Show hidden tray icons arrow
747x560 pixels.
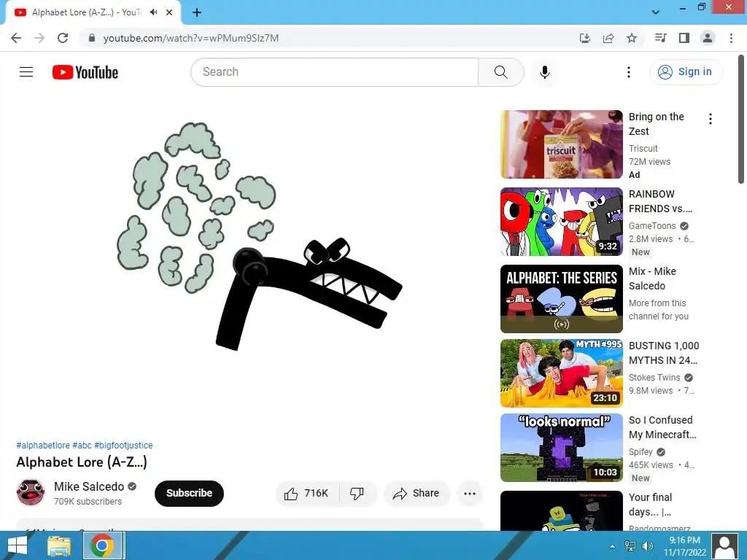coord(612,546)
